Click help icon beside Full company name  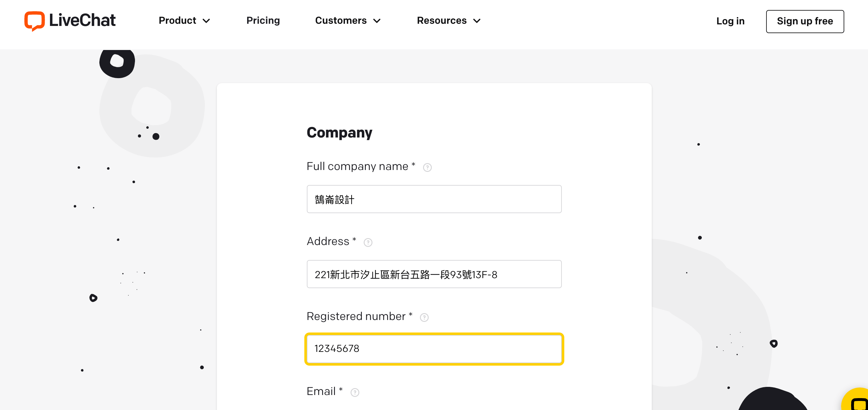[x=427, y=167]
